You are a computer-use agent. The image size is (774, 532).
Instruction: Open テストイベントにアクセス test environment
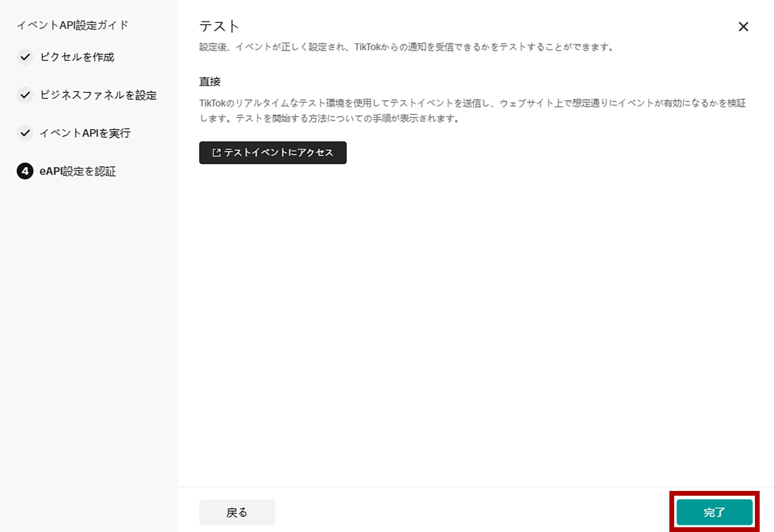(x=273, y=152)
